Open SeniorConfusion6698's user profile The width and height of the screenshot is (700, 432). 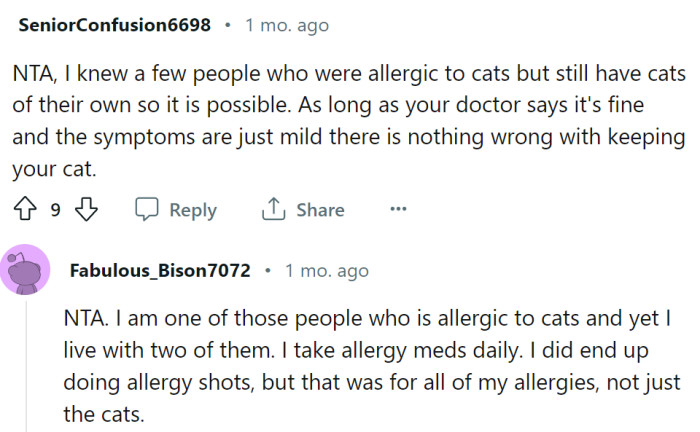tap(115, 25)
